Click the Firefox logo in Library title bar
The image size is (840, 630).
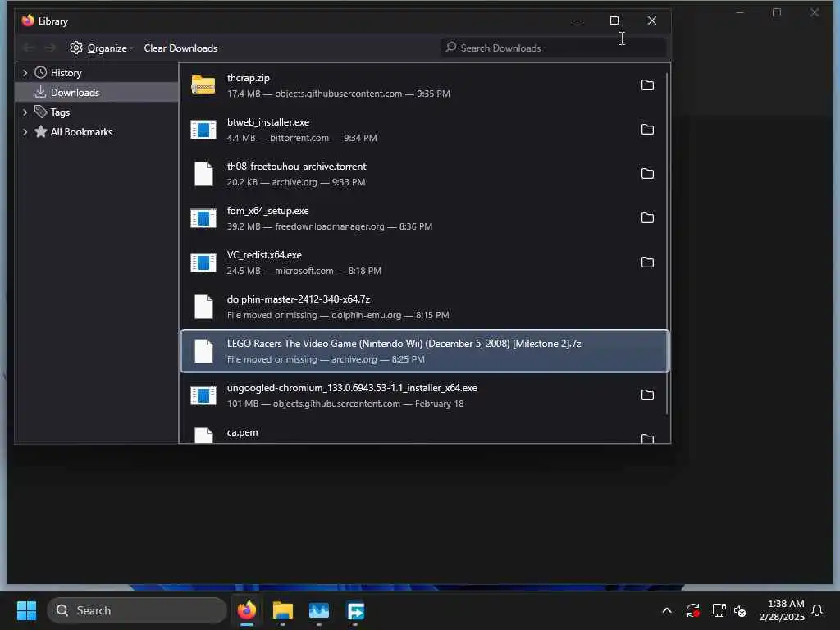point(28,21)
